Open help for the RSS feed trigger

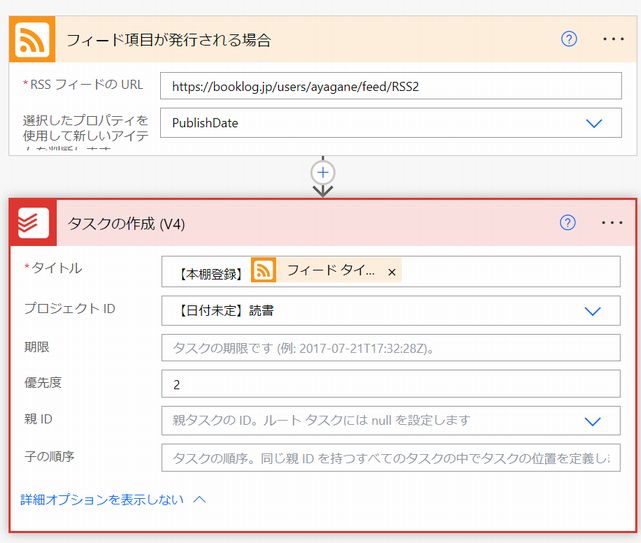click(x=569, y=39)
